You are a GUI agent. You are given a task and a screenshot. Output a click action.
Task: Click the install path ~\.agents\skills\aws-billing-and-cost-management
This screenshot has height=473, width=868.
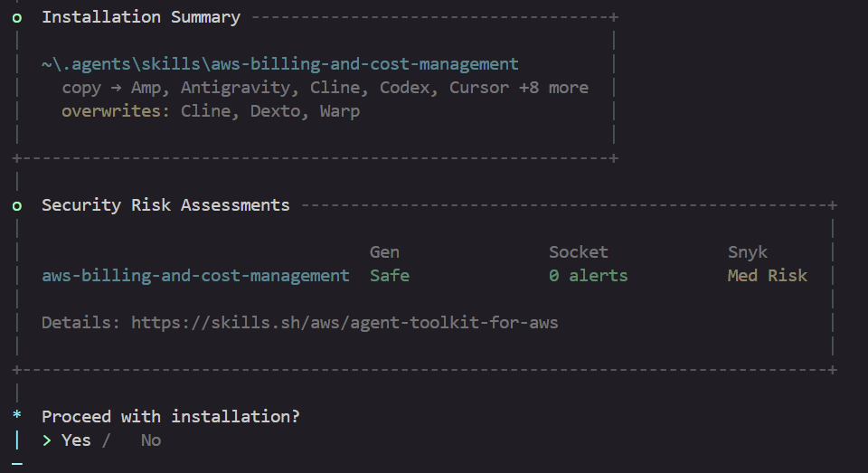pos(280,64)
